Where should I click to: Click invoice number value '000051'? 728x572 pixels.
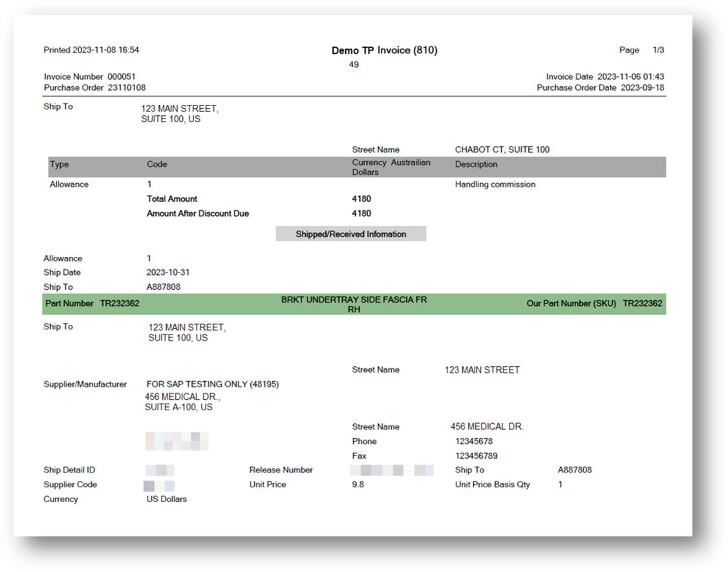pyautogui.click(x=122, y=76)
